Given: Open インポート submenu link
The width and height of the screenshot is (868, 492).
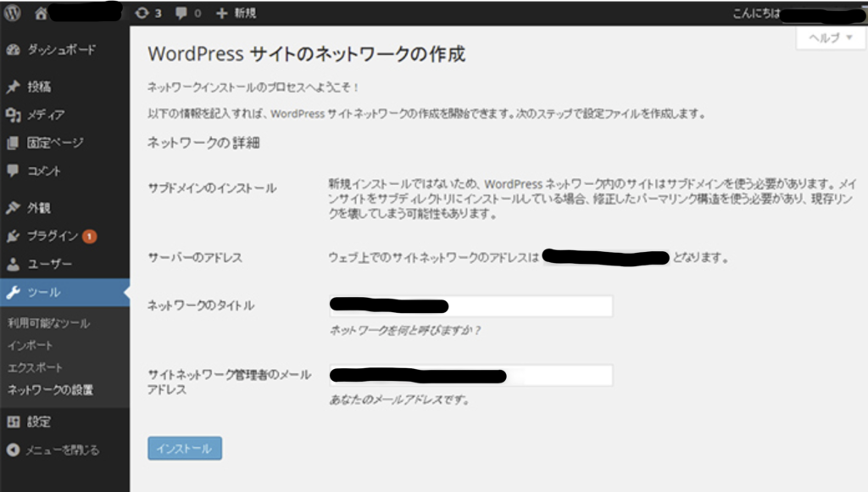Looking at the screenshot, I should pyautogui.click(x=30, y=346).
